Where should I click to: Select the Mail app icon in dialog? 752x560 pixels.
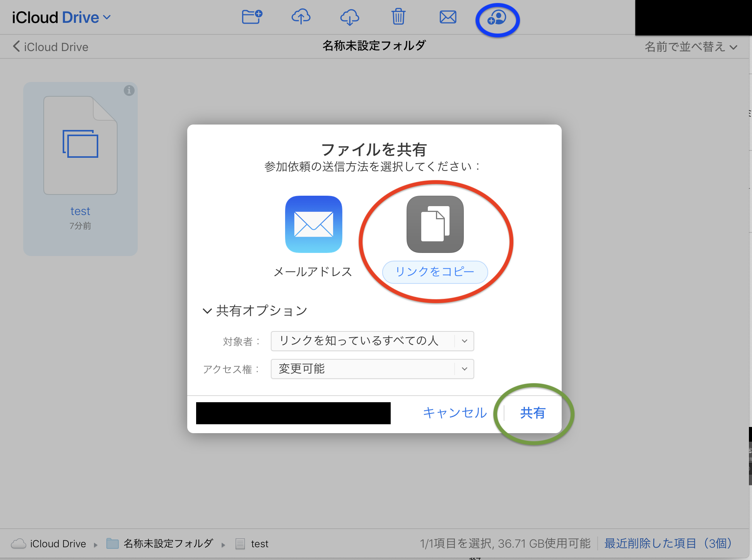click(x=313, y=224)
